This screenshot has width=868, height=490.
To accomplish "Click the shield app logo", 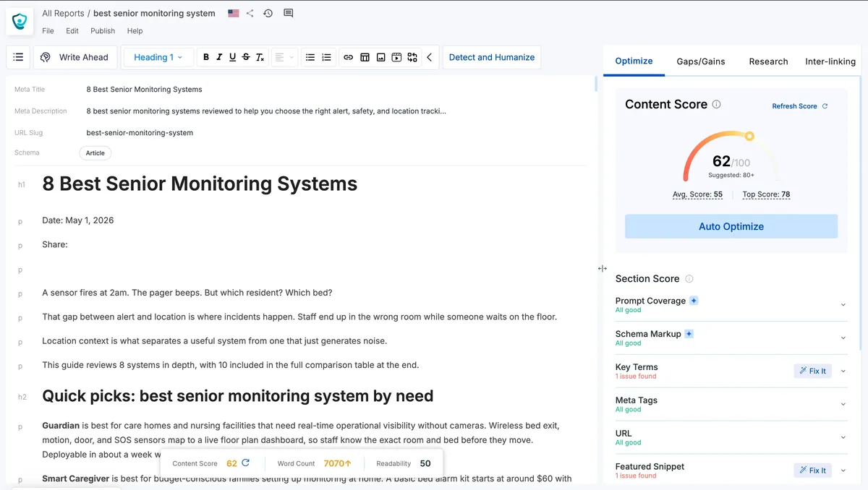I will 20,22.
